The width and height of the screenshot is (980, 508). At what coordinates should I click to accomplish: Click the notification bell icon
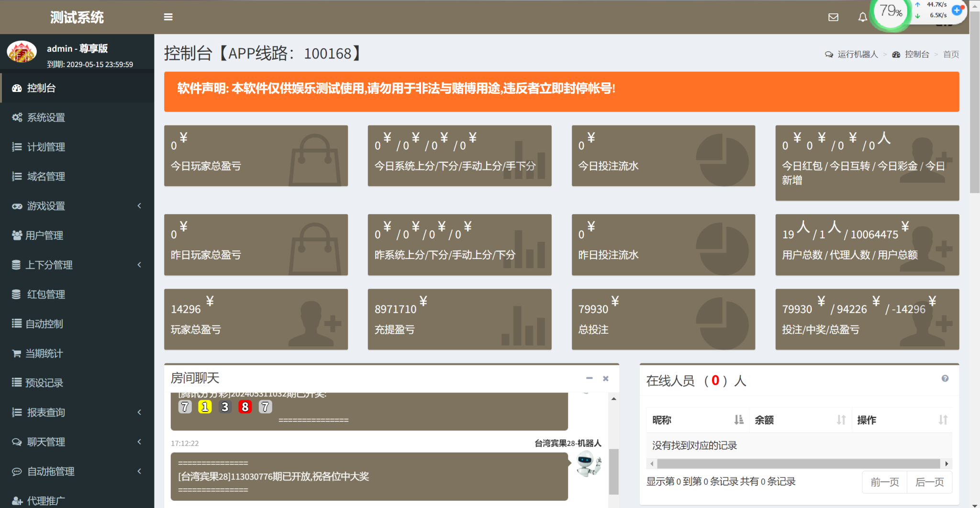tap(862, 17)
